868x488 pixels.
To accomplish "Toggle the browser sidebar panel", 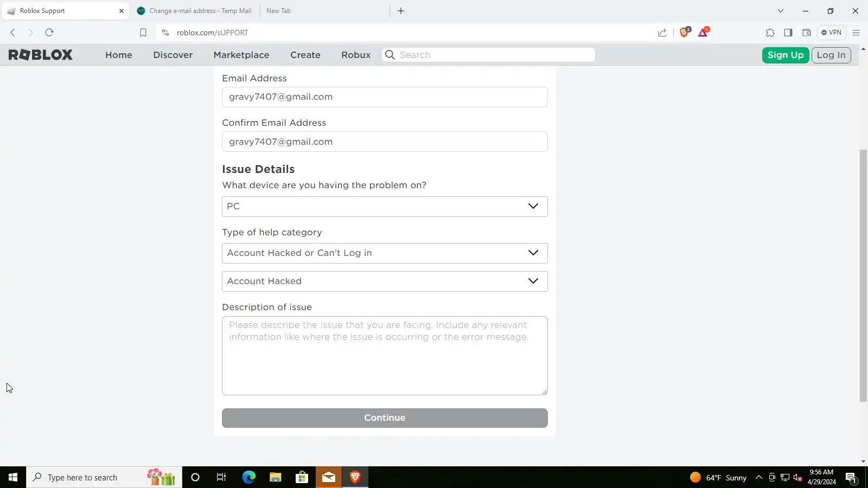I will [788, 33].
